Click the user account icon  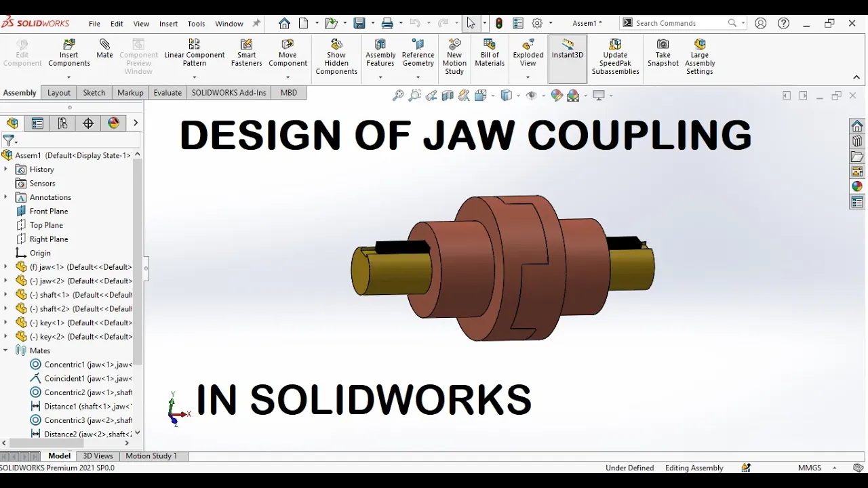[761, 23]
